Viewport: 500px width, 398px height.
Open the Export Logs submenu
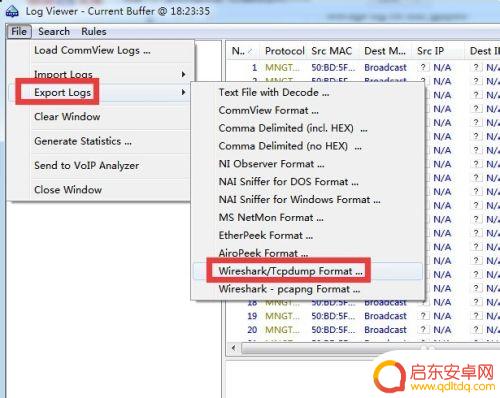point(99,92)
